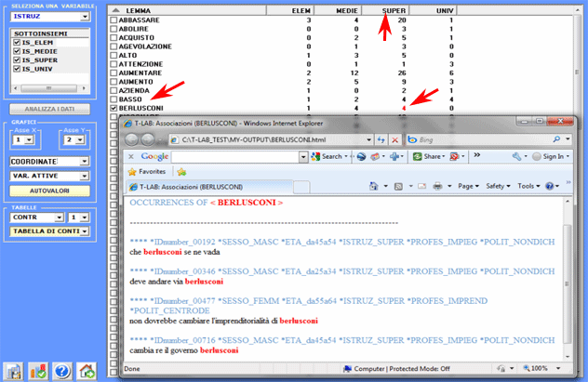Click the Read Mail envelope icon
The image size is (588, 382).
coord(421,186)
